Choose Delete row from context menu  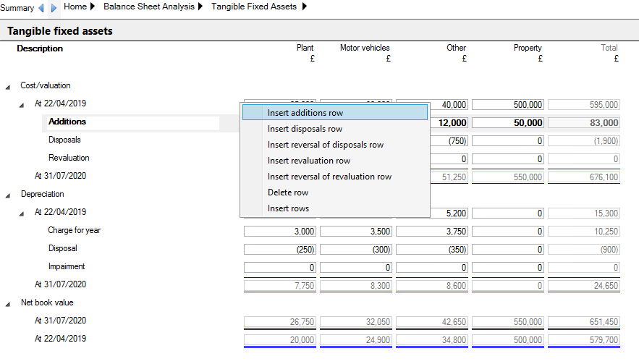coord(335,192)
